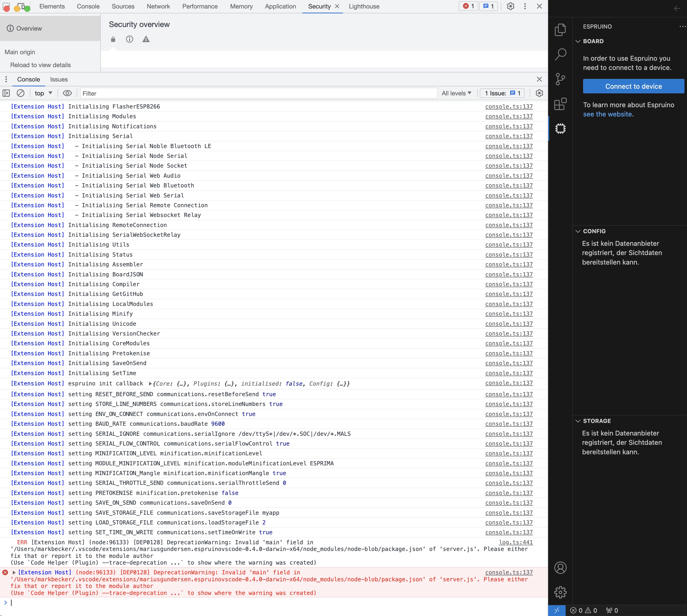Click the secure lock icon in Security overview

pos(113,39)
